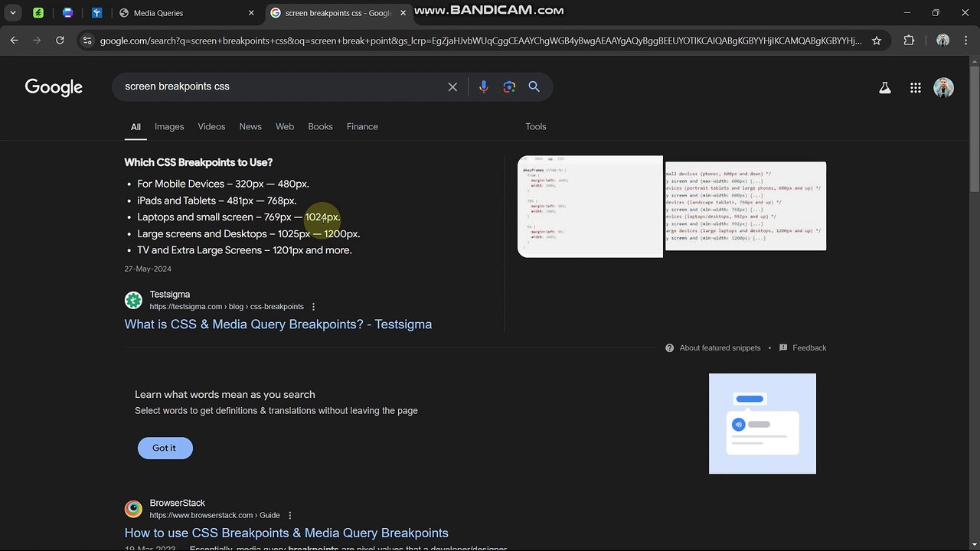Bookmark this page with star icon
The image size is (980, 551).
pyautogui.click(x=877, y=41)
